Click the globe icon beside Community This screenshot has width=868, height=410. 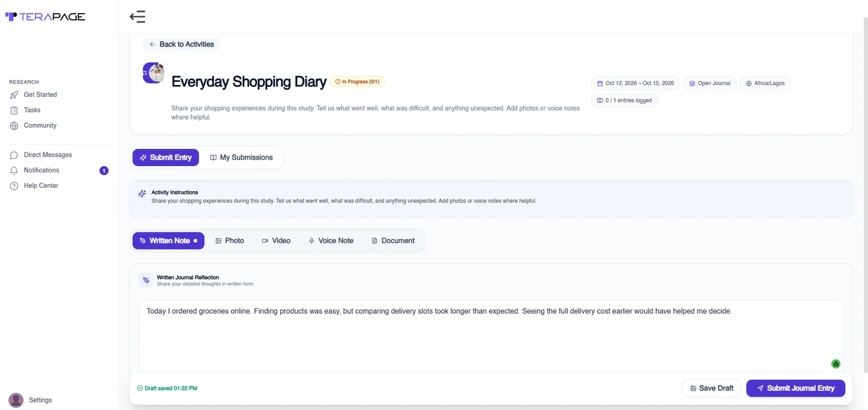tap(14, 125)
